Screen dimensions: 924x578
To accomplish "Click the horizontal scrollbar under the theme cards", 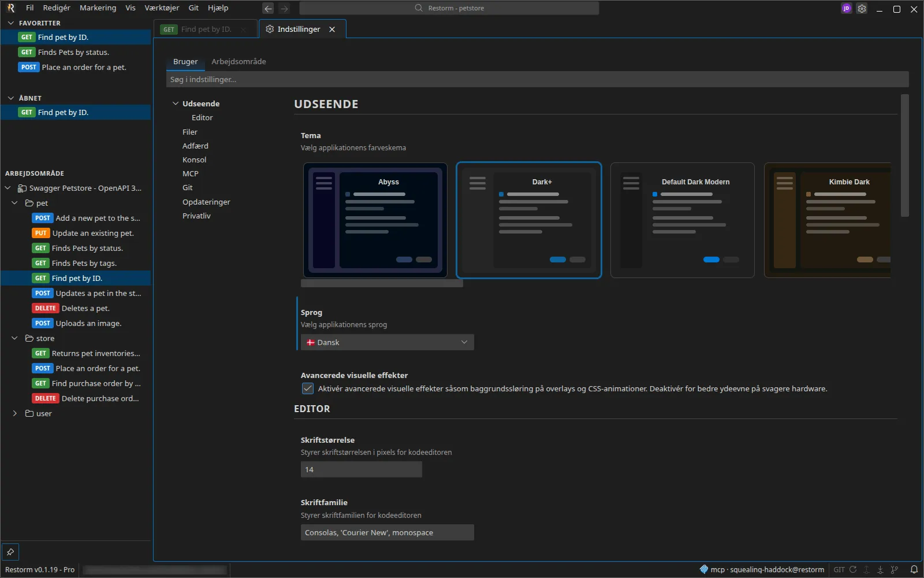I will (x=382, y=283).
